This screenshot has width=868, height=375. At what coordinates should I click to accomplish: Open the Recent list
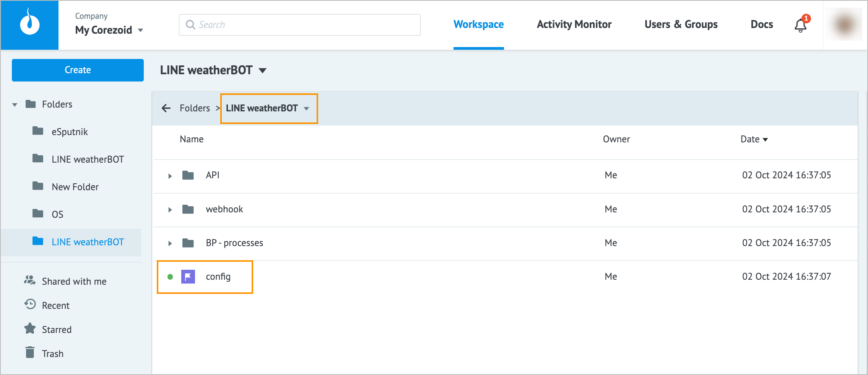[56, 305]
